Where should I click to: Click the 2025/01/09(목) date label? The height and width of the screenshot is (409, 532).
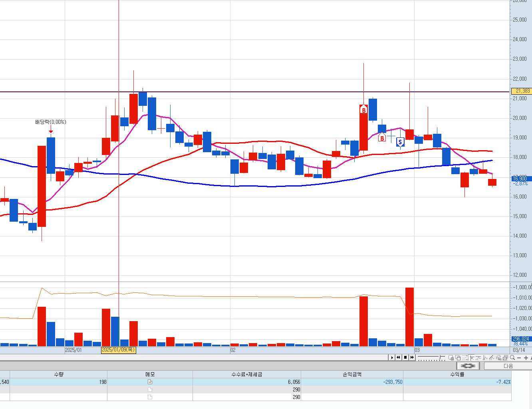[119, 350]
